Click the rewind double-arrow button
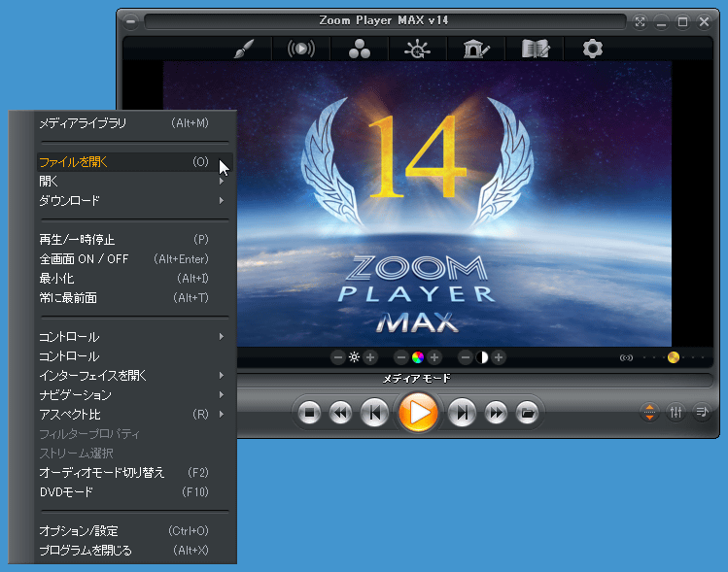Viewport: 728px width, 572px height. pos(341,413)
